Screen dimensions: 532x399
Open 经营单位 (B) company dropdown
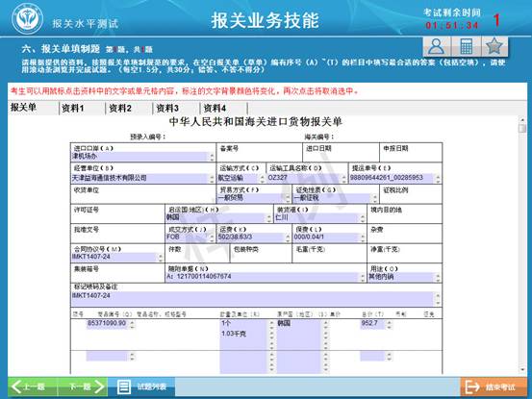pyautogui.click(x=142, y=178)
